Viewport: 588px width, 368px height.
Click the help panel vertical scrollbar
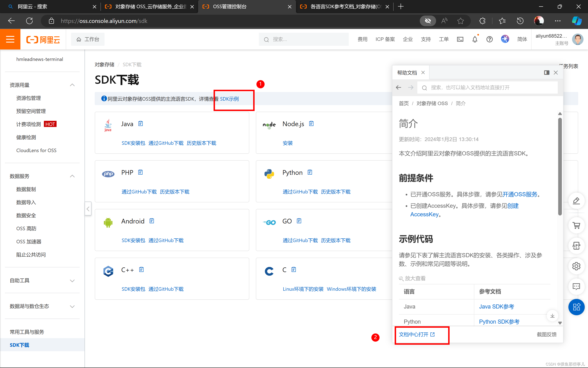pos(560,167)
